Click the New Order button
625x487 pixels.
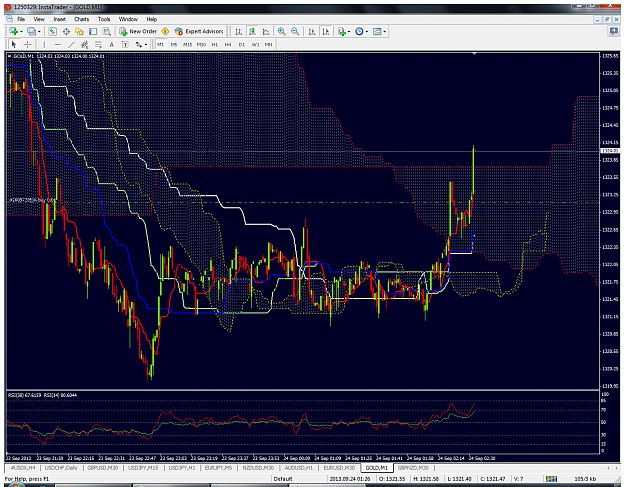tap(138, 31)
